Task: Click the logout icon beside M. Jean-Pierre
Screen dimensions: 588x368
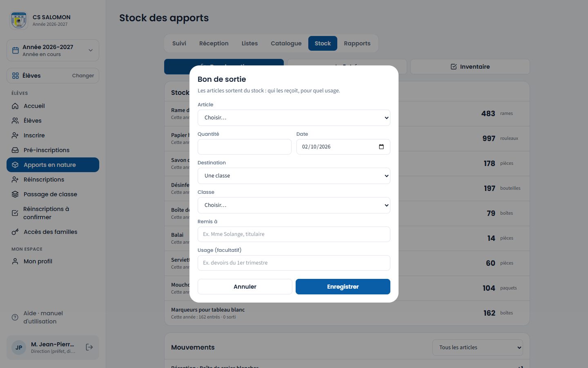Action: 89,347
